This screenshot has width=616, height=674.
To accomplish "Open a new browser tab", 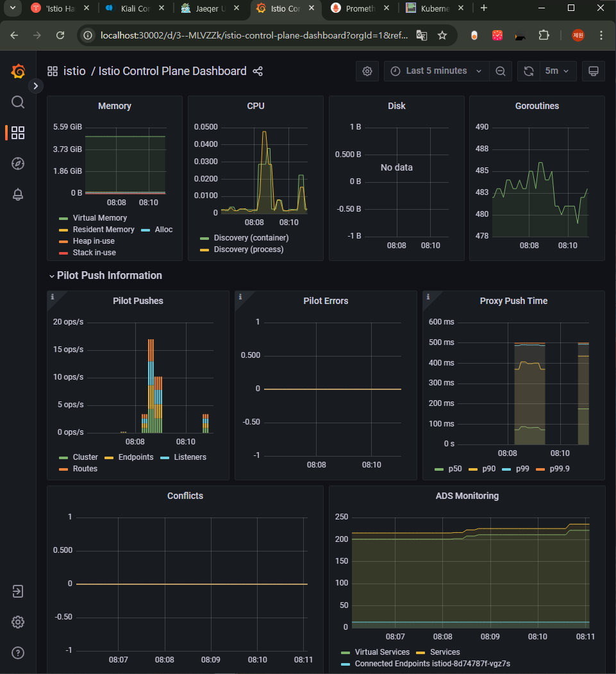I will pos(484,8).
